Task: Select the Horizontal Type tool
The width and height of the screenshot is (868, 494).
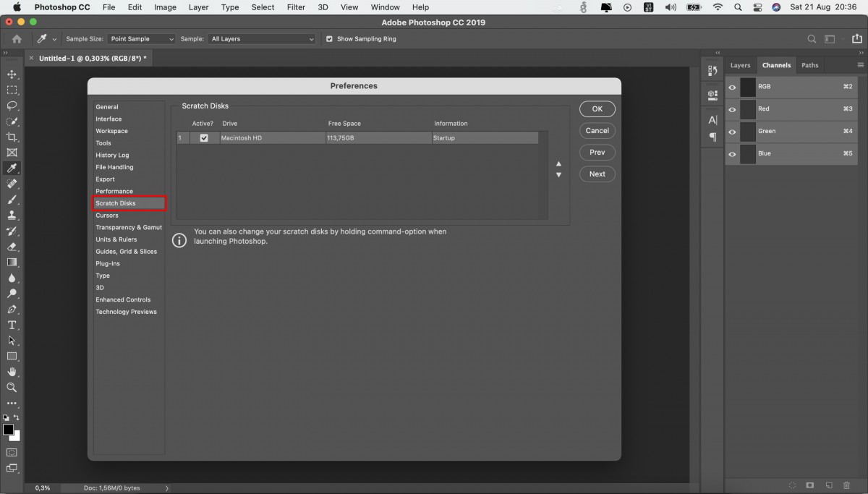Action: [x=12, y=325]
